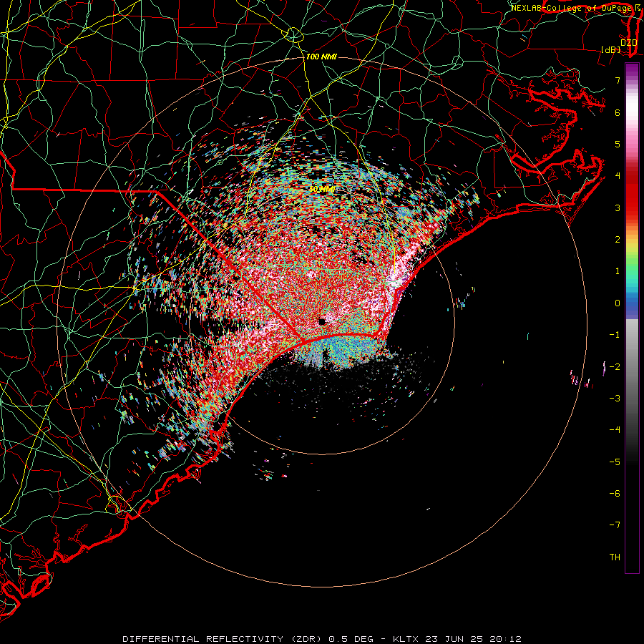This screenshot has height=644, width=644.
Task: Click the -3 value on the dB scale
Action: point(615,399)
